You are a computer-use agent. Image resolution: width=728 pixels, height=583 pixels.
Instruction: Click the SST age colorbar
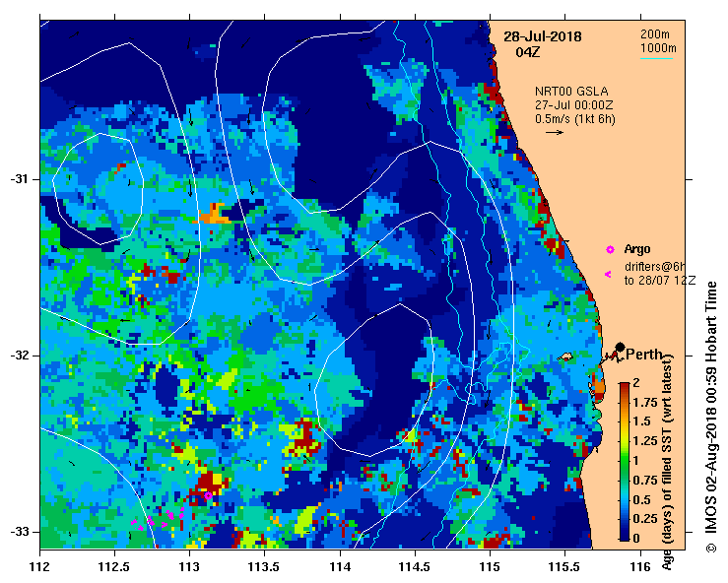[625, 462]
